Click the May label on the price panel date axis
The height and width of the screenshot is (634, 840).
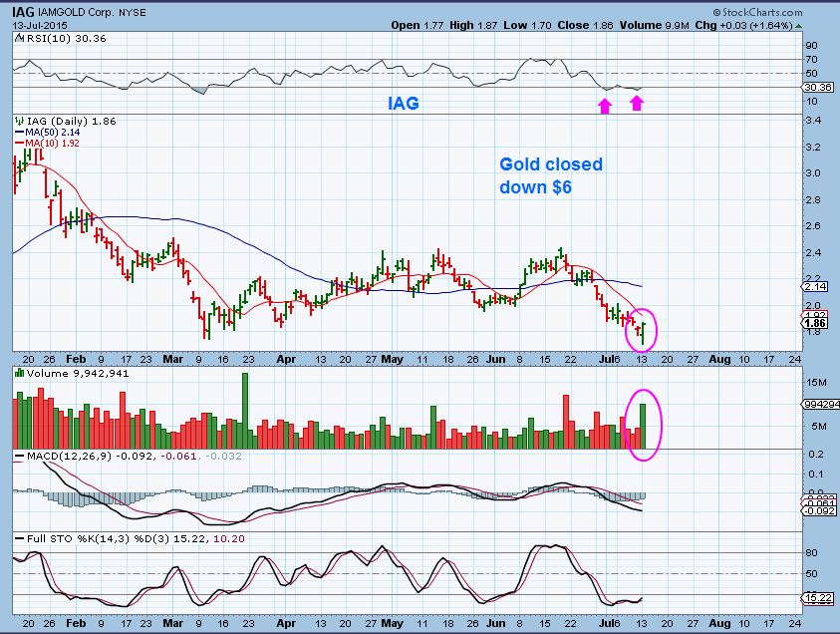point(393,359)
